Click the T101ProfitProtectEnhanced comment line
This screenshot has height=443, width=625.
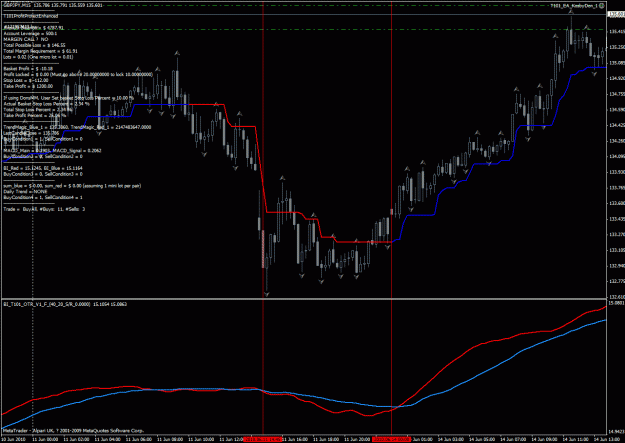31,16
